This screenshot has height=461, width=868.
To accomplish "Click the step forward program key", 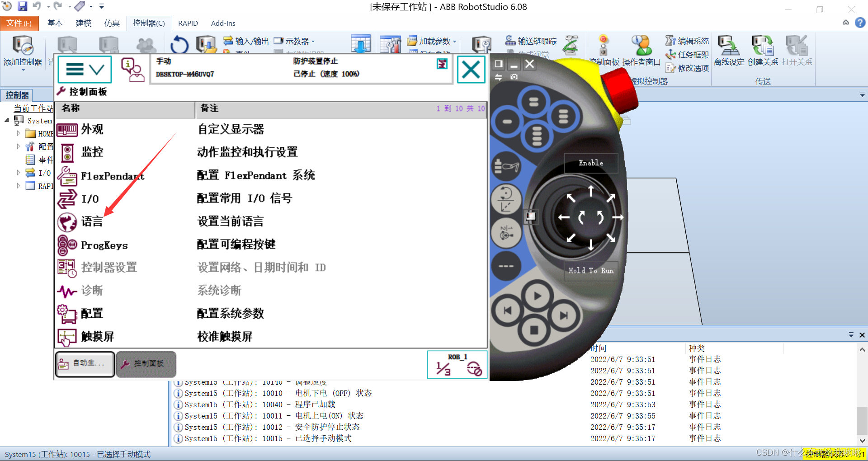I will pos(563,315).
